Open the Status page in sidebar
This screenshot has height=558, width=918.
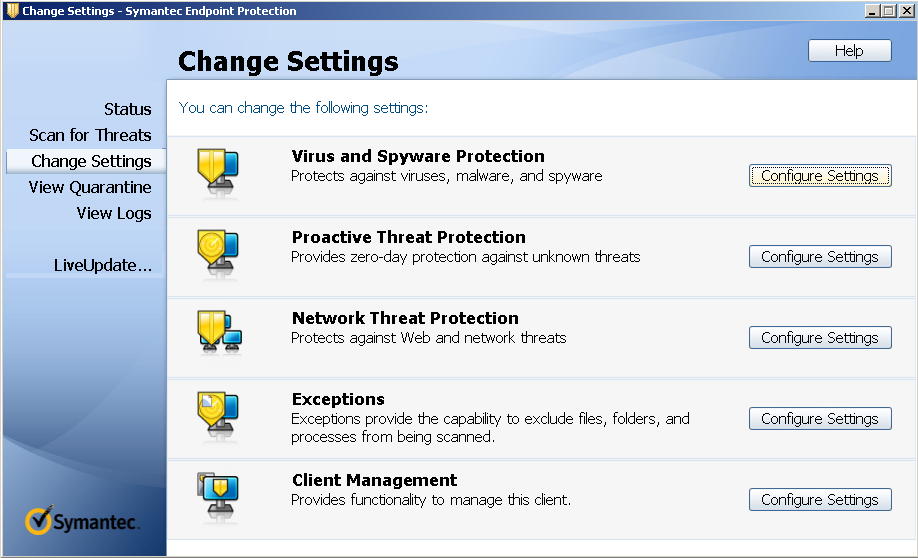[128, 109]
